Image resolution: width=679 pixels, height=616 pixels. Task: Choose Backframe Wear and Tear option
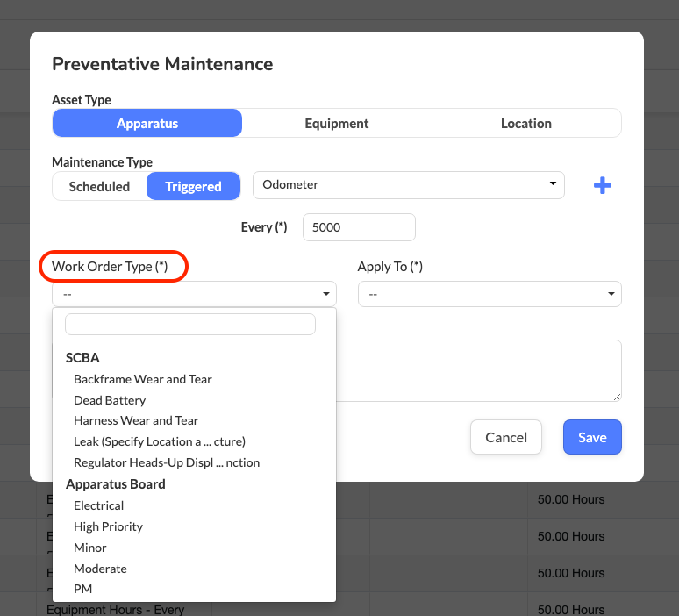143,379
